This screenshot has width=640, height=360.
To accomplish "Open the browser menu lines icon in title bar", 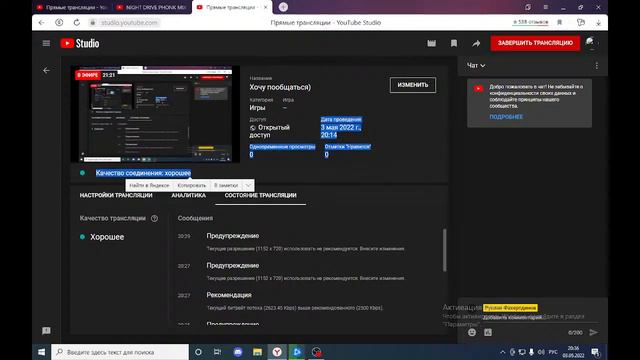I will 546,7.
